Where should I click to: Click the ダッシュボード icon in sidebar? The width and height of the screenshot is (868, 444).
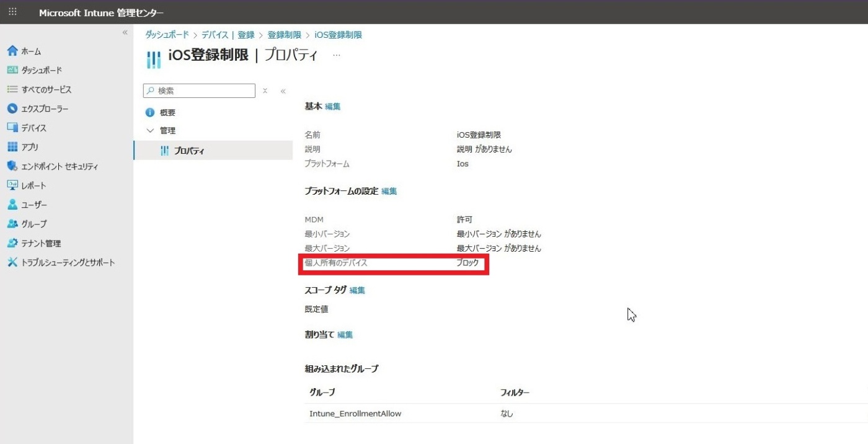pyautogui.click(x=12, y=70)
